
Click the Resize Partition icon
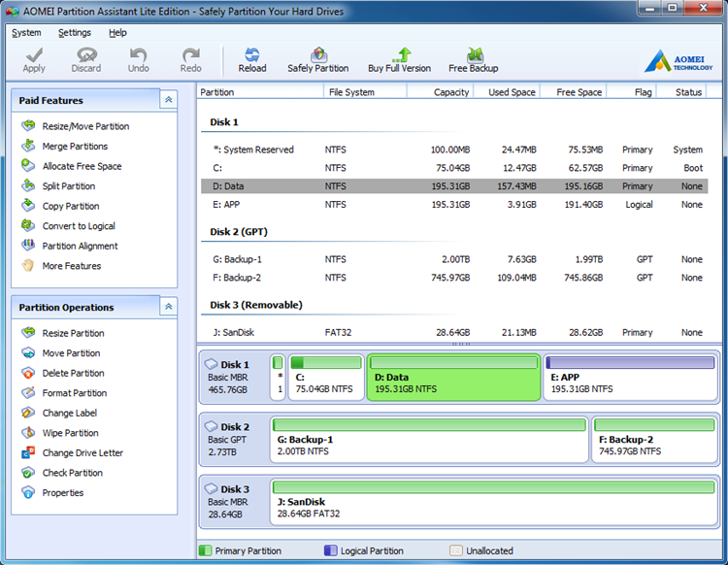[28, 332]
